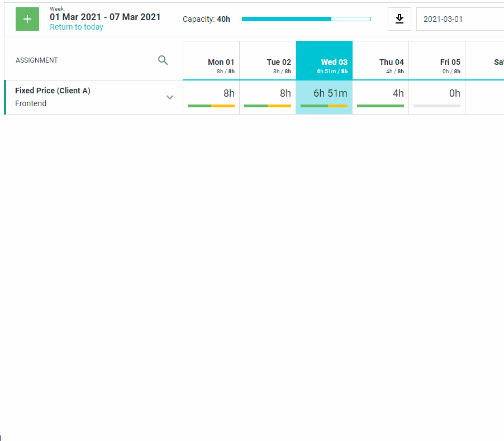This screenshot has width=504, height=441.
Task: Open Wednesday's 6h 51m time entry cell
Action: point(324,97)
